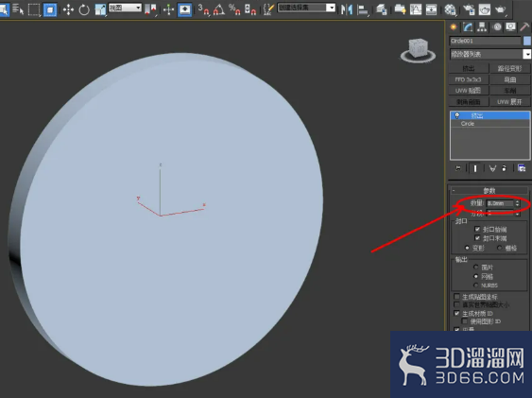Switch to the Modify panel tab
The height and width of the screenshot is (398, 532).
click(468, 27)
